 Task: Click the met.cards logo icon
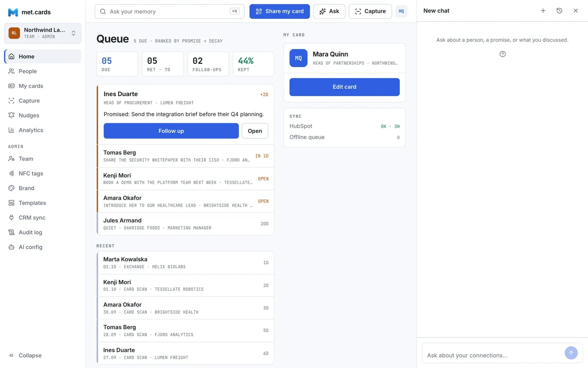pos(13,12)
